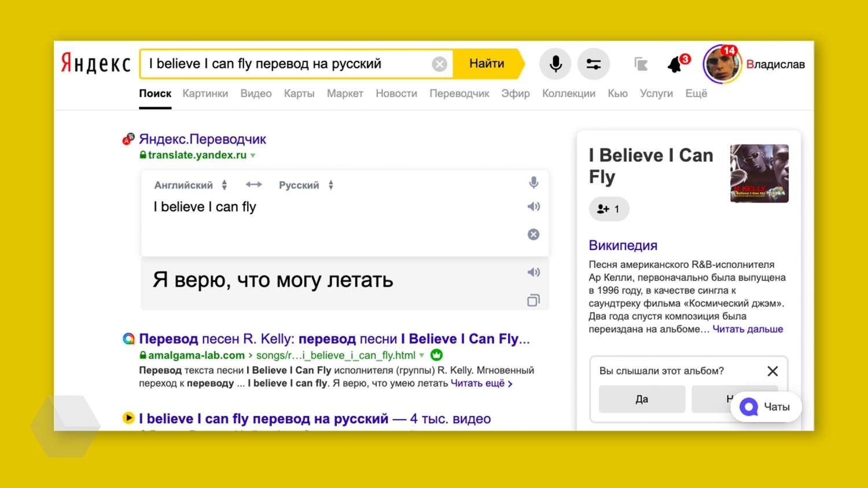The width and height of the screenshot is (868, 488).
Task: Change the source language Английский
Action: (190, 185)
